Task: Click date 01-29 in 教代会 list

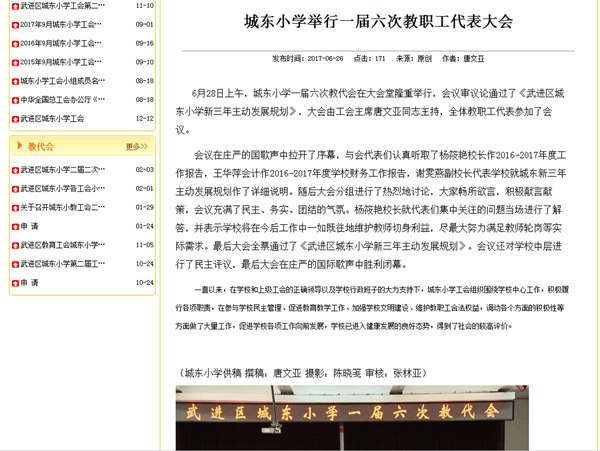Action: 145,207
